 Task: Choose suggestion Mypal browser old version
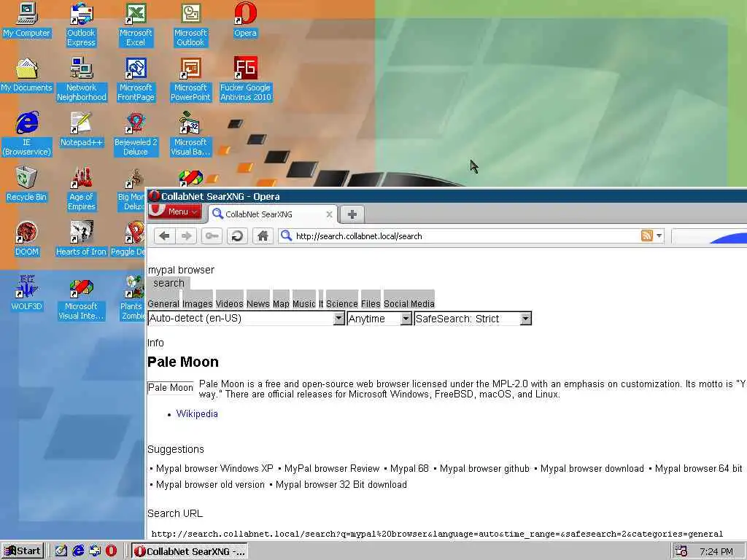pos(210,485)
